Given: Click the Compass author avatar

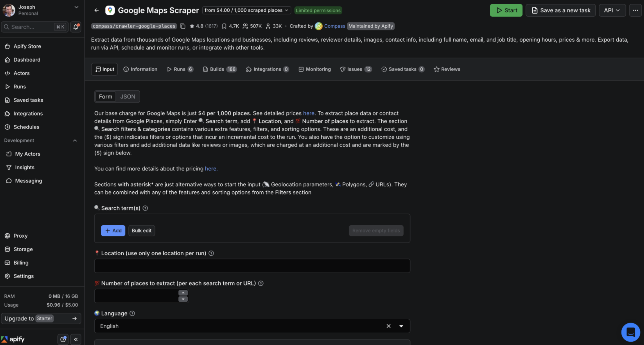Looking at the screenshot, I should (319, 26).
